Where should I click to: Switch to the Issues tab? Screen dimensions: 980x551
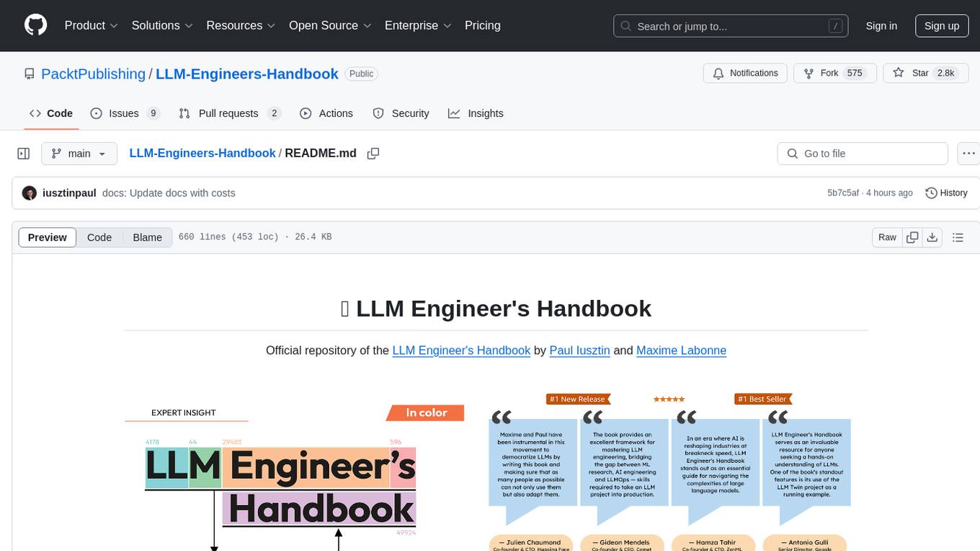tap(125, 113)
